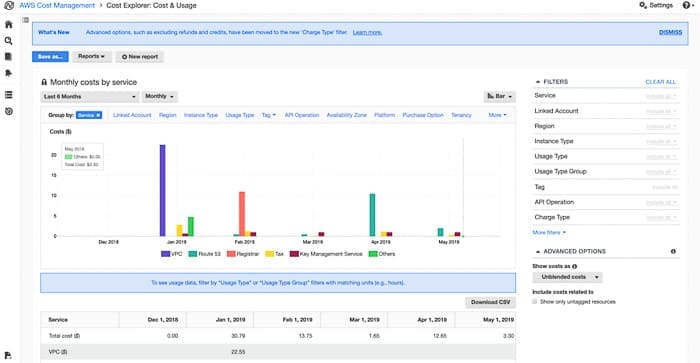Click the Settings gear icon
700x363 pixels.
click(x=643, y=5)
